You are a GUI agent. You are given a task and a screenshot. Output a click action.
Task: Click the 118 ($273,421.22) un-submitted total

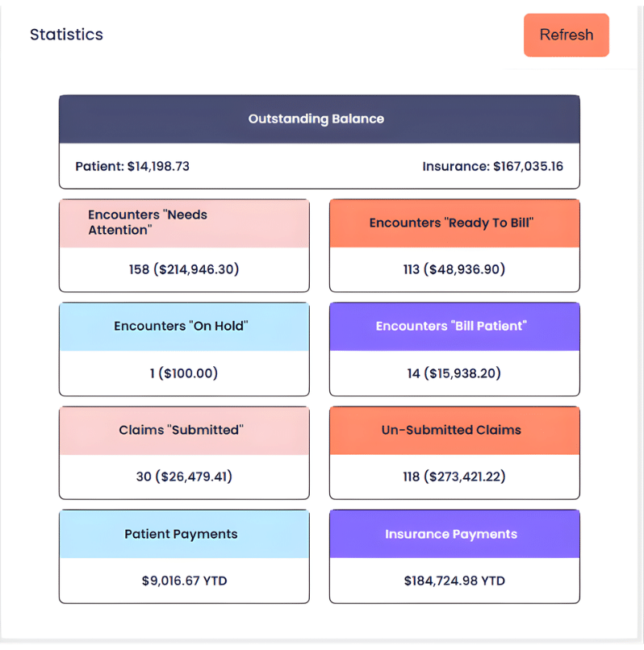[454, 477]
